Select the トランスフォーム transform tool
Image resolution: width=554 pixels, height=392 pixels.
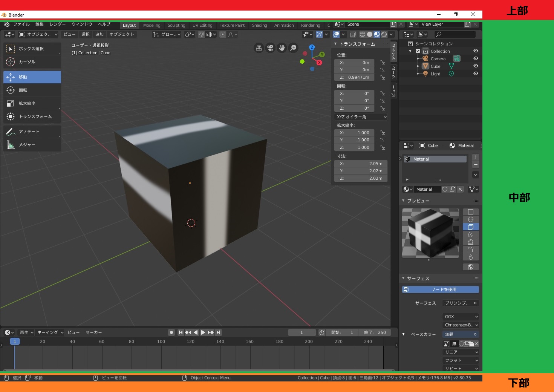coord(32,116)
